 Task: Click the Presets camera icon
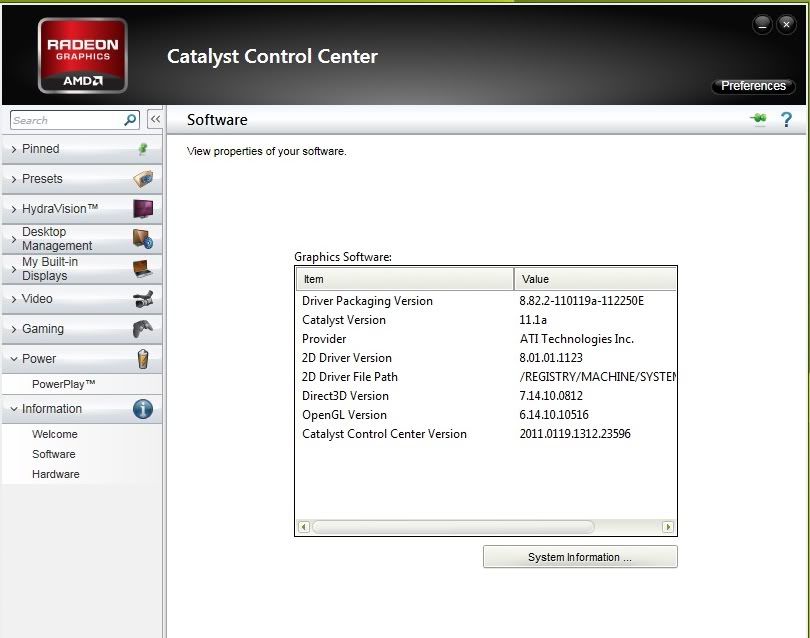click(143, 179)
